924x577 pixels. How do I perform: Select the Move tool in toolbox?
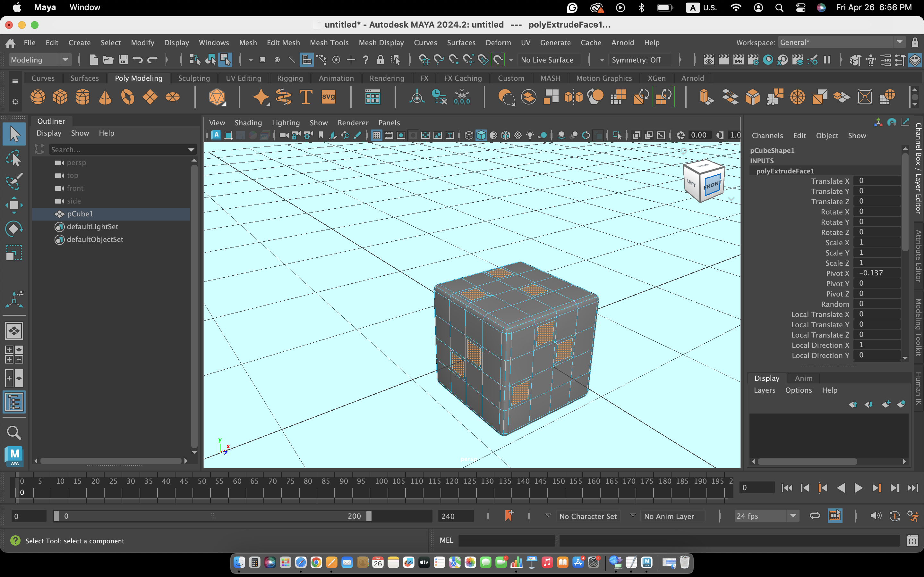pos(14,205)
